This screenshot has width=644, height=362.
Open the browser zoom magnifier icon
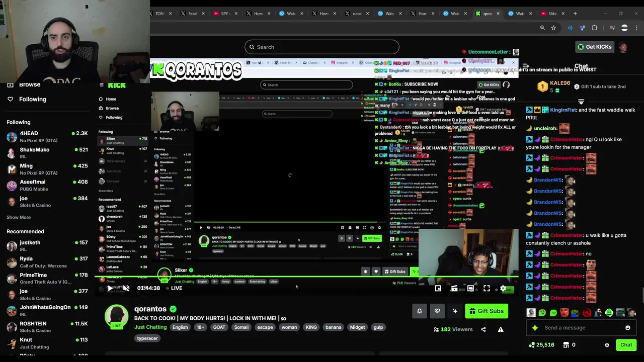542,28
